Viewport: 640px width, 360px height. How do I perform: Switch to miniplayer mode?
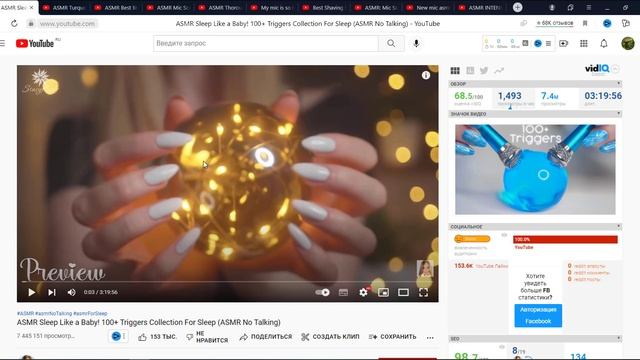(x=383, y=292)
